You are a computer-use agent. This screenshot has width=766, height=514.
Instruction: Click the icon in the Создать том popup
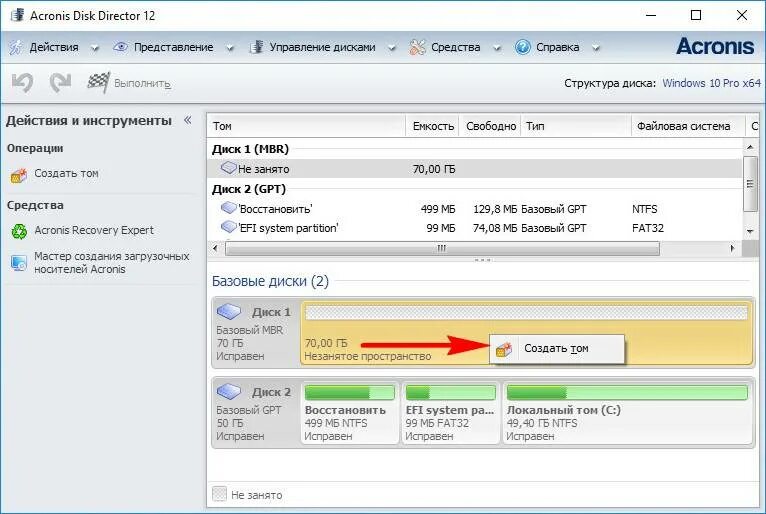[504, 349]
